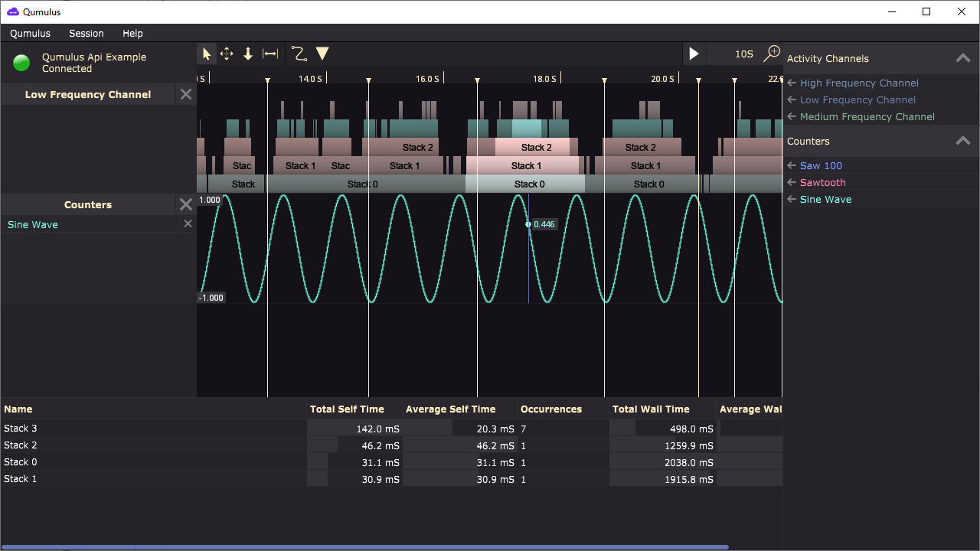Select the Saw 100 counter label
Screen dimensions: 980x551
click(821, 165)
